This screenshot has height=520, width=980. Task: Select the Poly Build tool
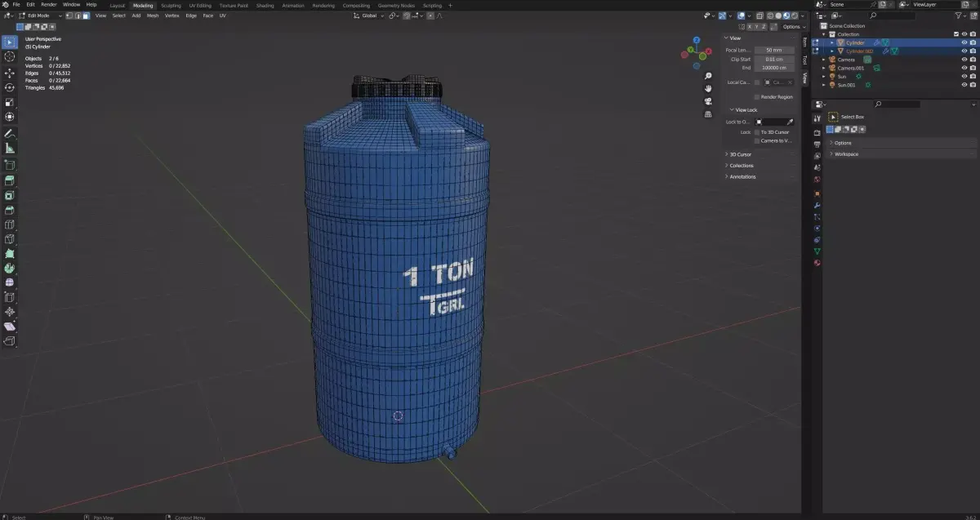[10, 254]
